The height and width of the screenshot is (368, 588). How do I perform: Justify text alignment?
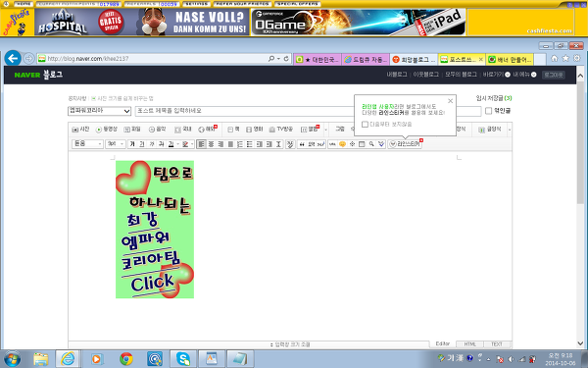[x=230, y=144]
